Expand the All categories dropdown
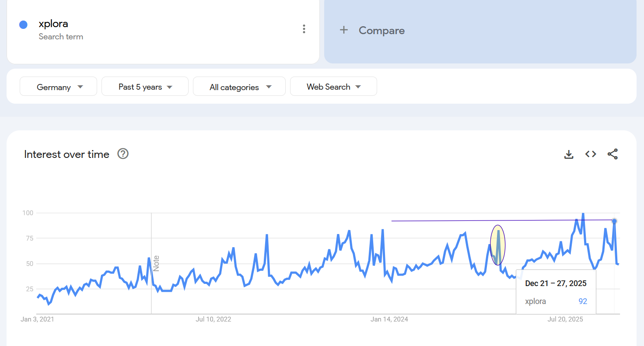This screenshot has width=644, height=346. [239, 87]
